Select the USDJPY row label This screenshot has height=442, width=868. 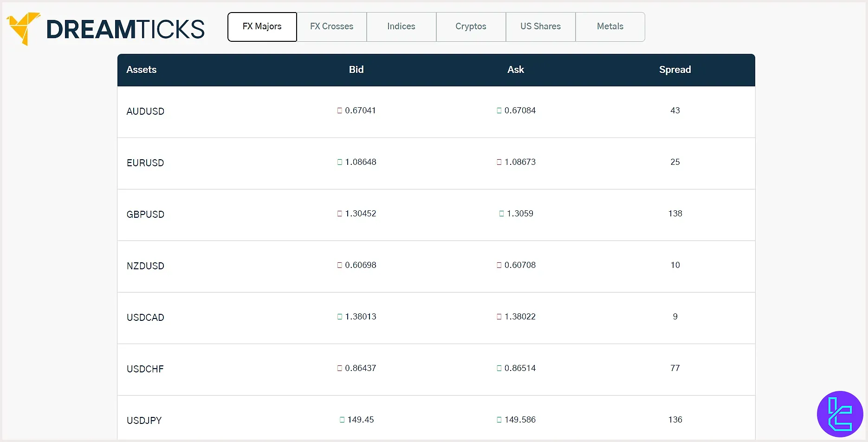144,420
